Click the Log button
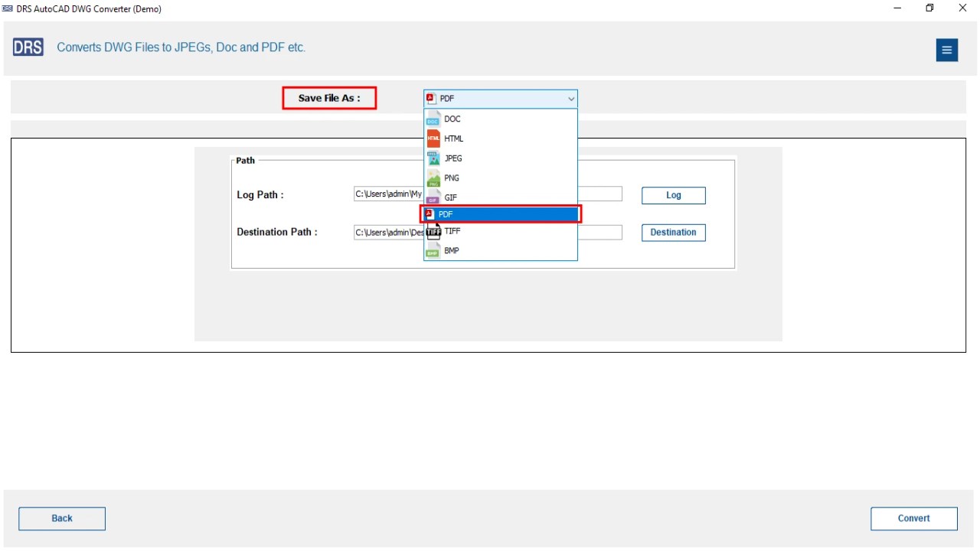The height and width of the screenshot is (551, 980). coord(674,195)
